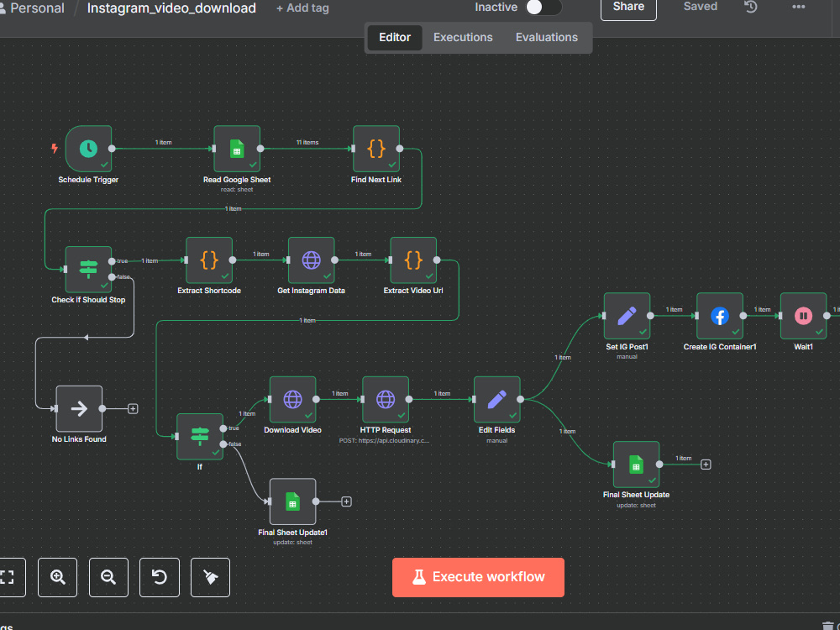Add a node after Final Sheet Update
The height and width of the screenshot is (630, 840).
706,465
